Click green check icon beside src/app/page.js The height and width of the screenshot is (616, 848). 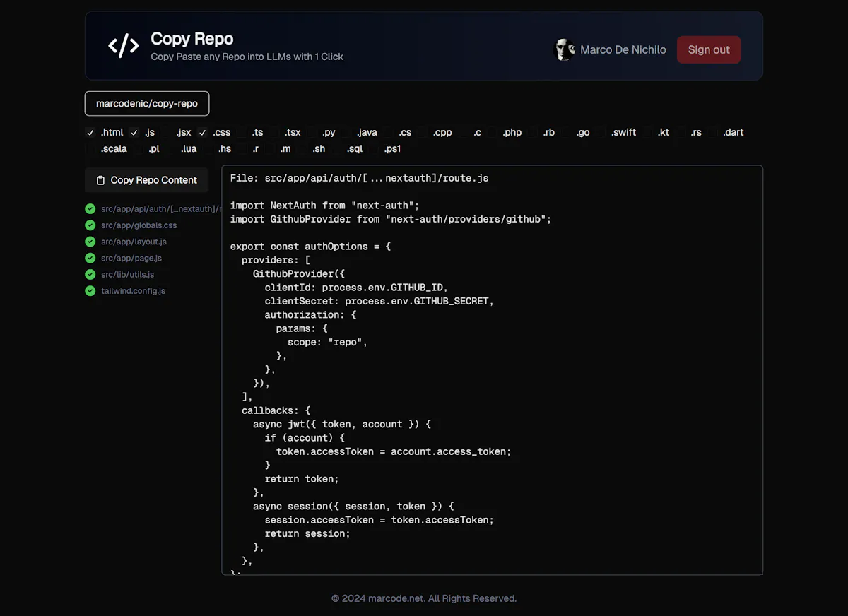tap(90, 258)
